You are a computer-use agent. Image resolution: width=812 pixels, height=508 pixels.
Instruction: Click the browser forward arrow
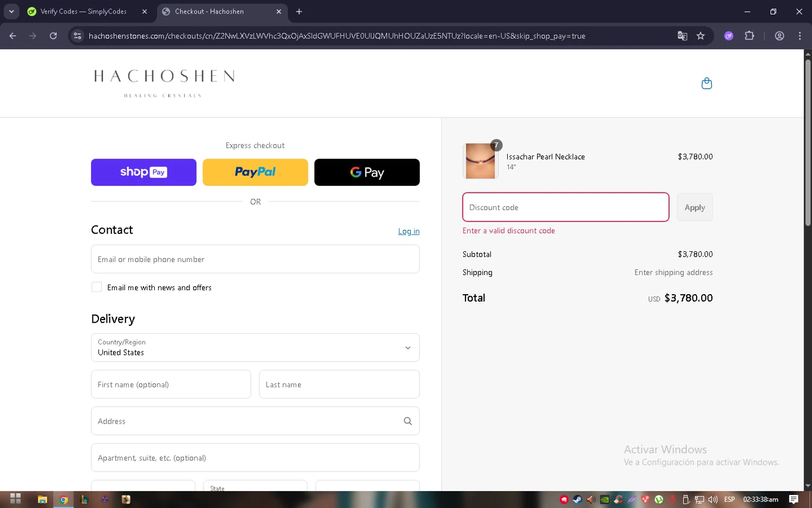tap(33, 36)
